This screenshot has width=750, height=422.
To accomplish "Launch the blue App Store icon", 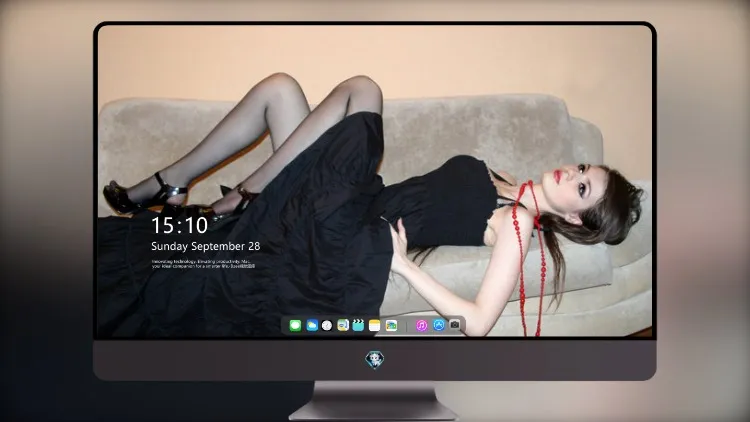I will point(439,325).
